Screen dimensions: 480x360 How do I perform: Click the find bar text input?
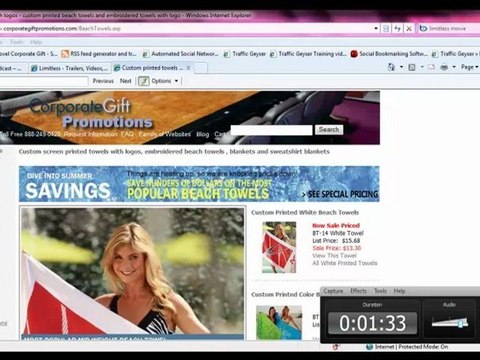44,81
